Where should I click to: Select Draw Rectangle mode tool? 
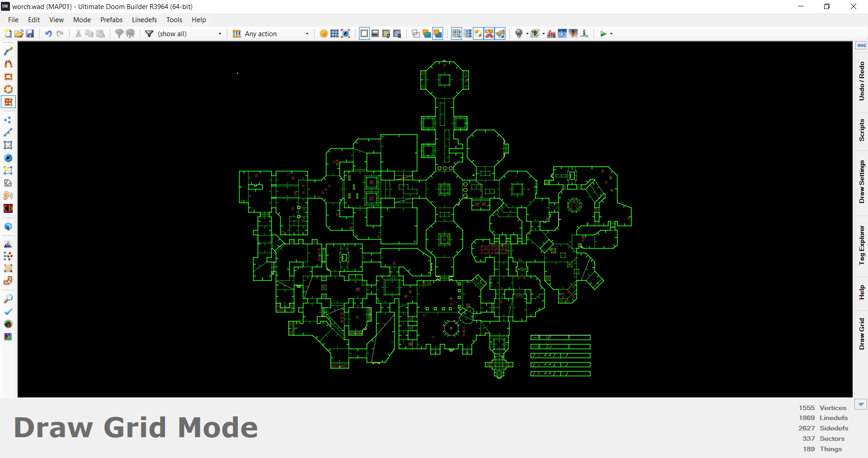click(8, 76)
